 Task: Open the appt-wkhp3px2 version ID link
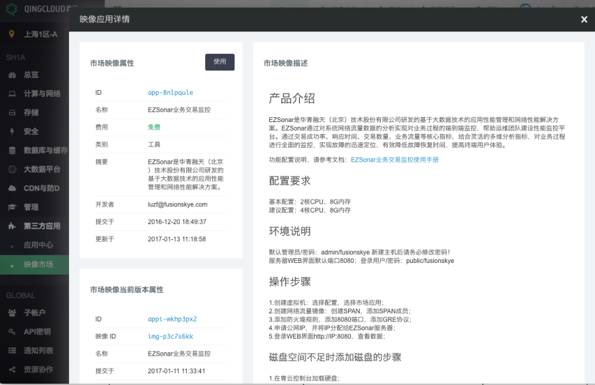(172, 319)
